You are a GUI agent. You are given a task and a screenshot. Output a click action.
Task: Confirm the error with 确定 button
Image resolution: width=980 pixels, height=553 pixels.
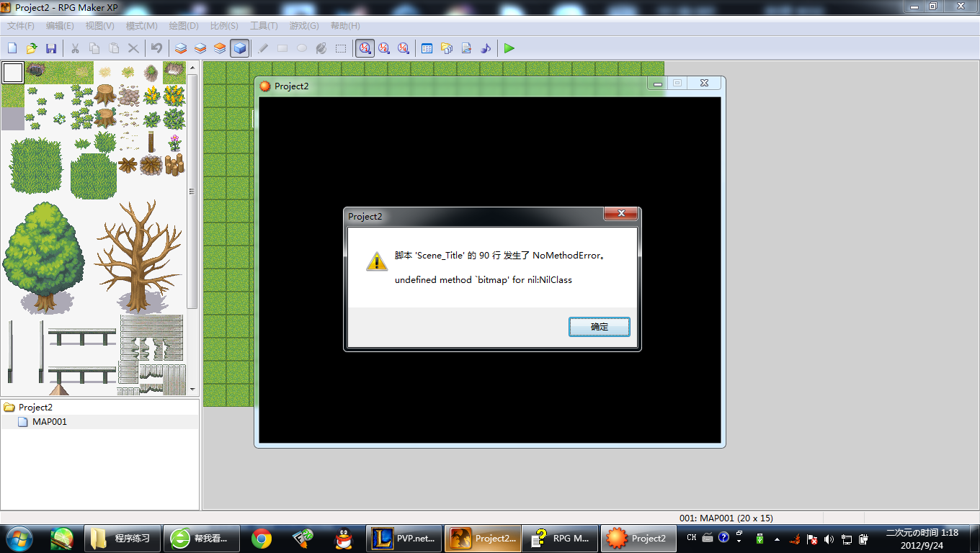pos(600,327)
